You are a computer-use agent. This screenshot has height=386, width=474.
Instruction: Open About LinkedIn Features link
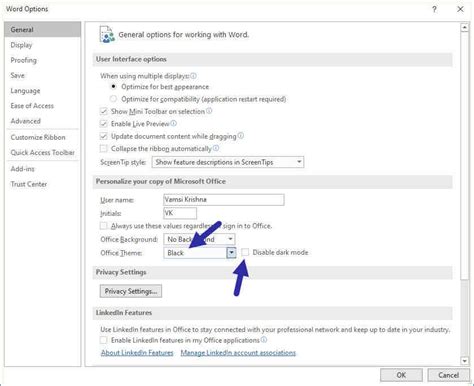tap(137, 353)
